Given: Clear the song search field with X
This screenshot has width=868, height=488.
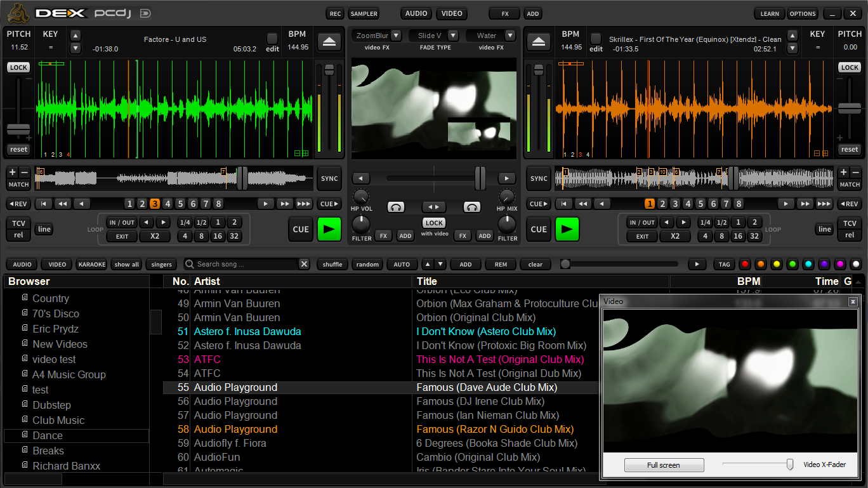Looking at the screenshot, I should (x=304, y=264).
